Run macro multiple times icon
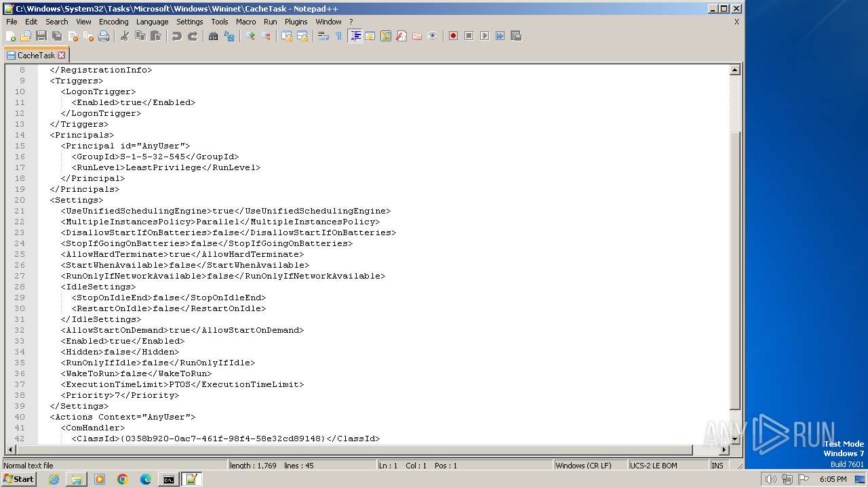 coord(500,36)
